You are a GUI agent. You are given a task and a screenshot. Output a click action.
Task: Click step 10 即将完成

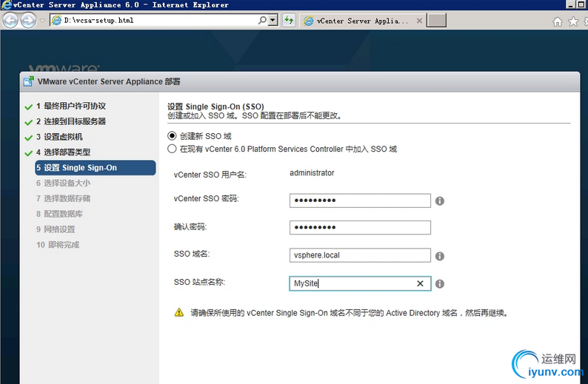[58, 245]
